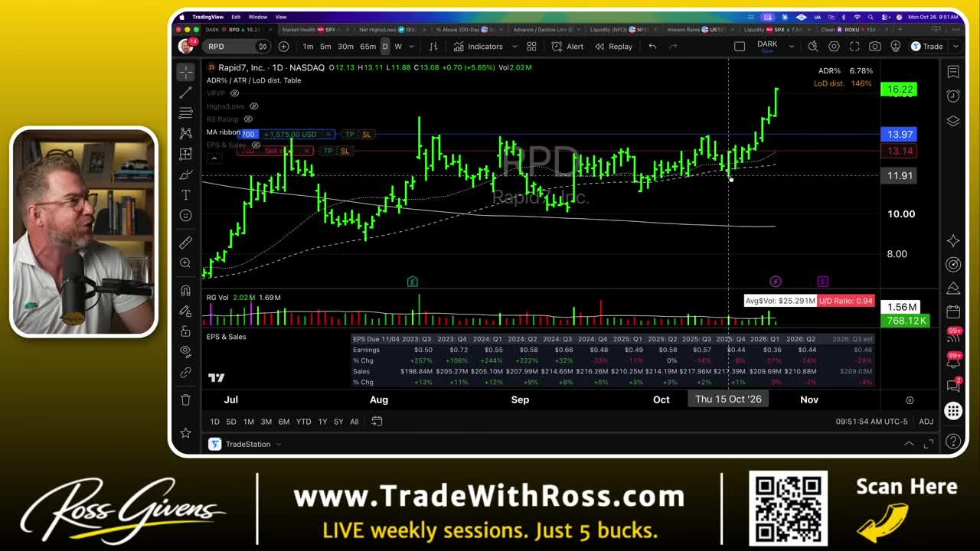The width and height of the screenshot is (980, 551).
Task: Toggle visibility of Highs/Lows indicator
Action: pyautogui.click(x=253, y=106)
